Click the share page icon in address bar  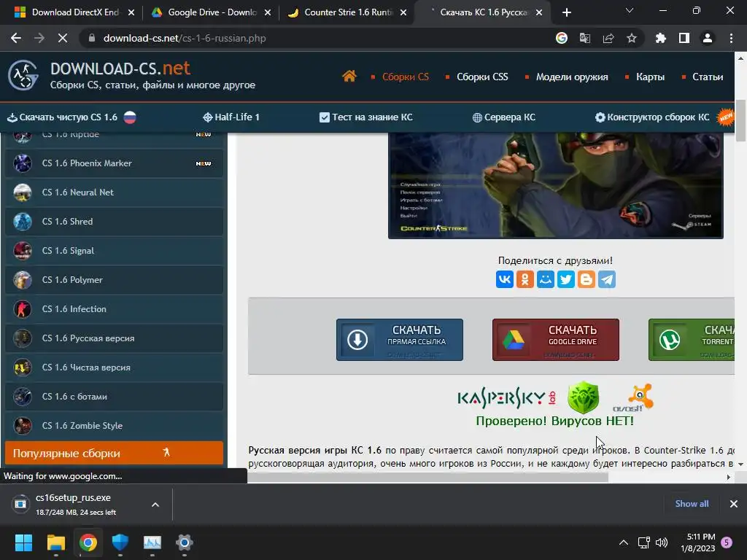click(x=608, y=38)
